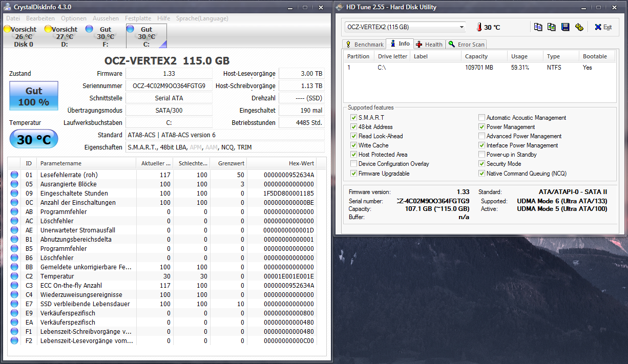The image size is (628, 364).
Task: Click the Betriebsstunden value 4485 Std.
Action: click(302, 123)
